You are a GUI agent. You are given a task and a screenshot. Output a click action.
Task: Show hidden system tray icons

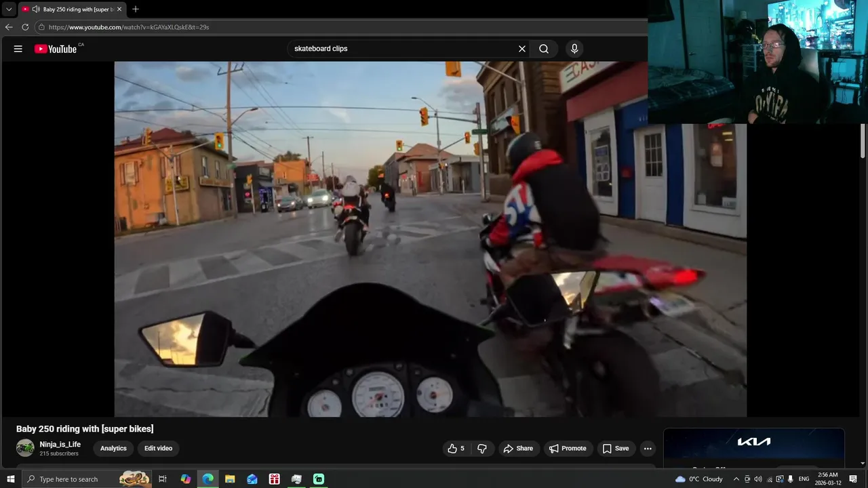(736, 479)
